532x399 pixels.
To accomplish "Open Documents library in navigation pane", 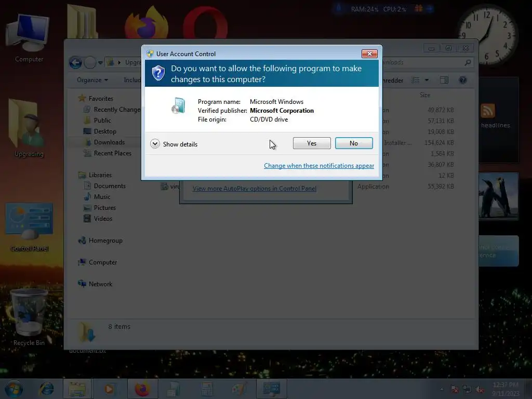I will [x=110, y=186].
